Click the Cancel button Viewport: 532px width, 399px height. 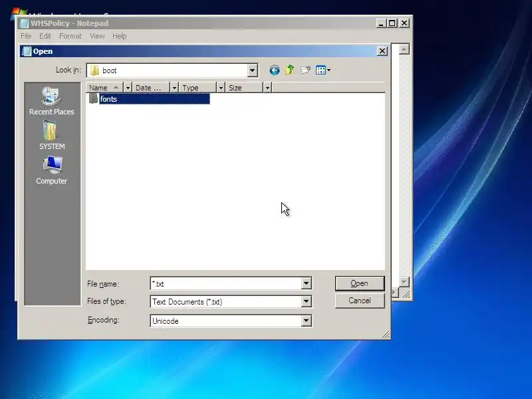click(x=360, y=301)
